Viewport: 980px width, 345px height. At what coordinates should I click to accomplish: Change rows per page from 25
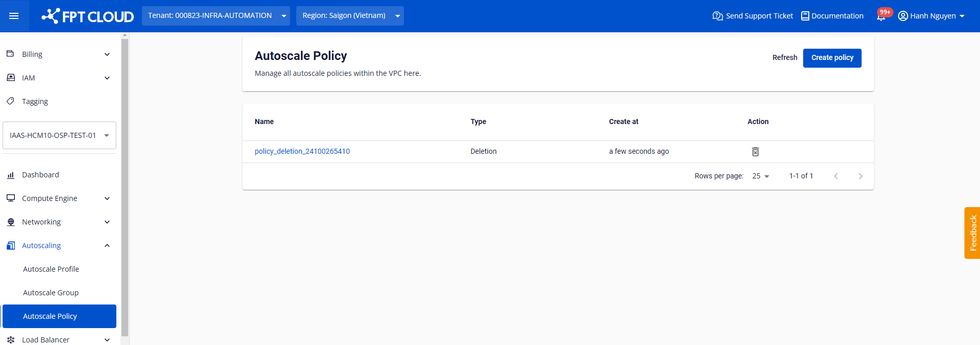coord(761,176)
